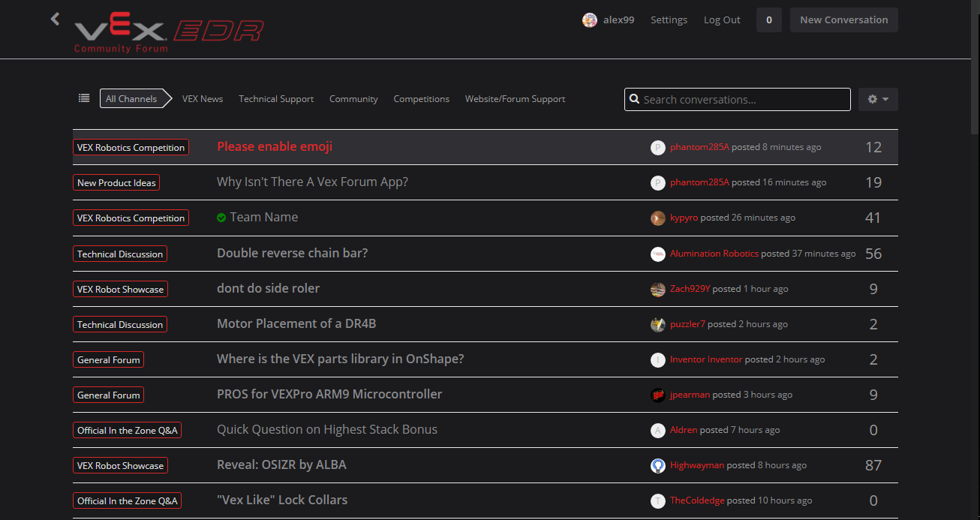Image resolution: width=980 pixels, height=520 pixels.
Task: Click Alumination Robotics avatar
Action: [658, 254]
